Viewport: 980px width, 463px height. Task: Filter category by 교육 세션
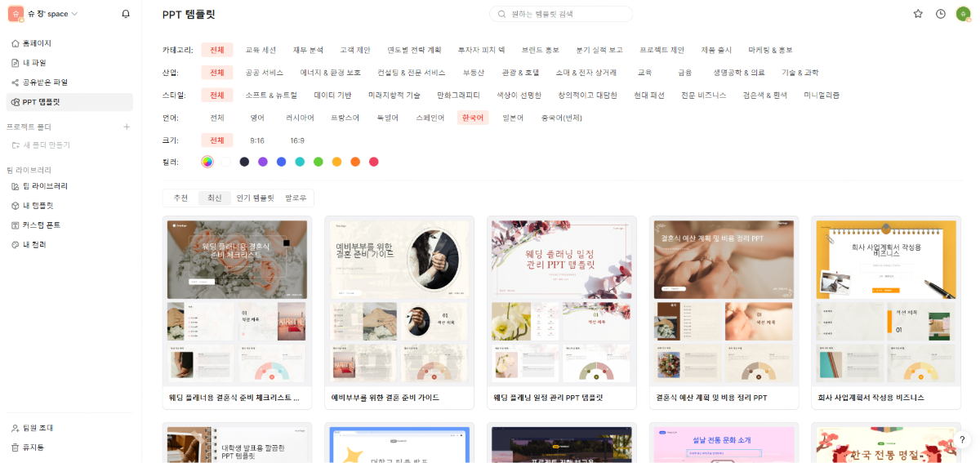tap(261, 50)
